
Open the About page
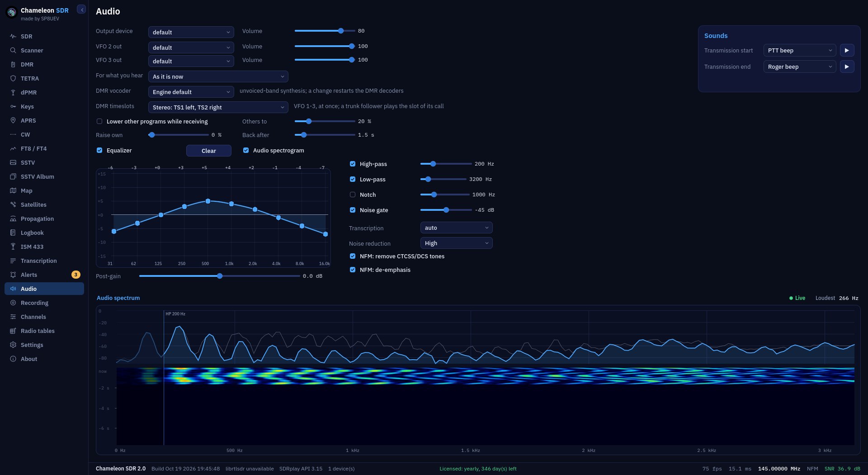[x=44, y=359]
